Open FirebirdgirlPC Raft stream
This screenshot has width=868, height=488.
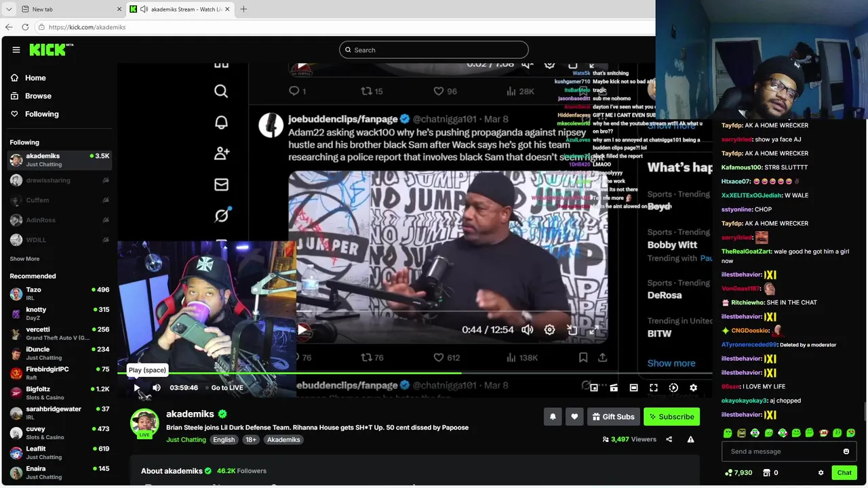60,373
